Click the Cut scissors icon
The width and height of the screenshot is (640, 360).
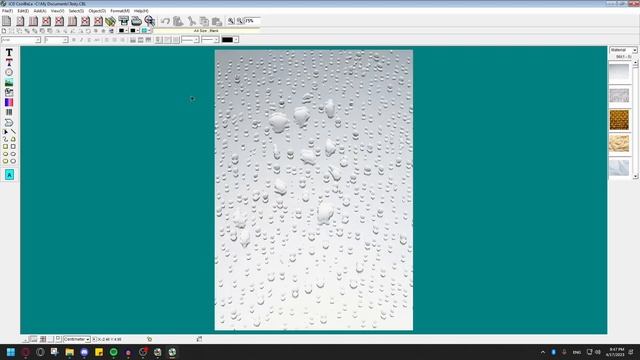click(x=191, y=21)
